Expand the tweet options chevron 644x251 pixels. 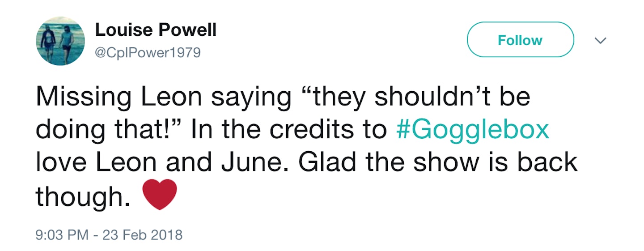[600, 41]
